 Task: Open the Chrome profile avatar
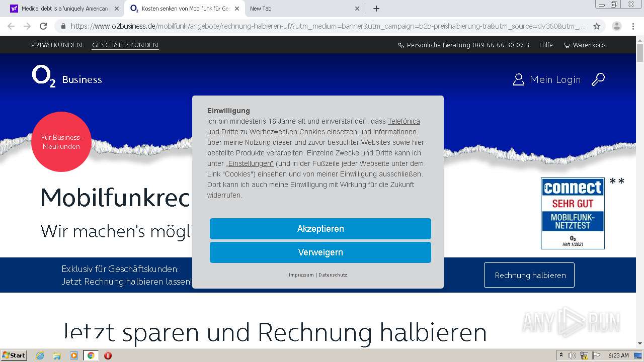(617, 26)
